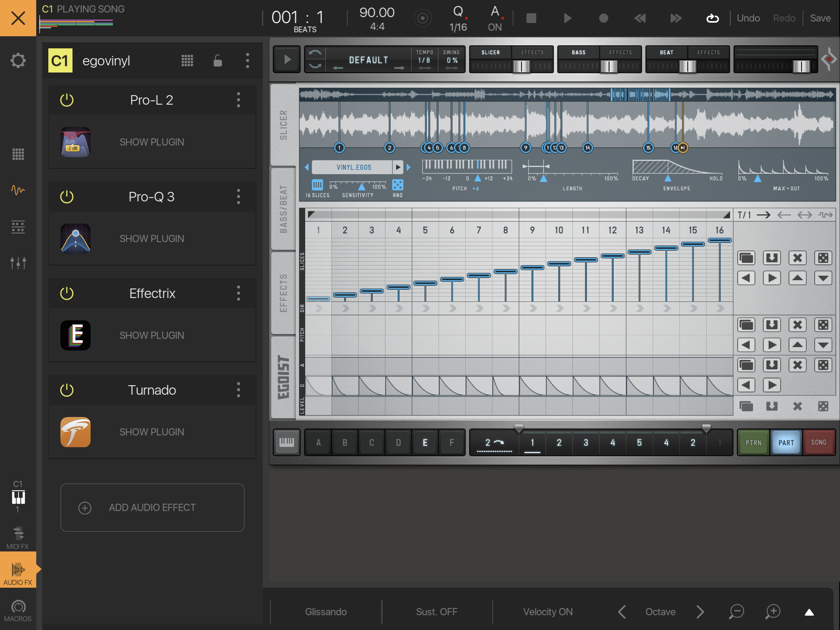
Task: Toggle the A automation ON setting
Action: click(x=495, y=18)
